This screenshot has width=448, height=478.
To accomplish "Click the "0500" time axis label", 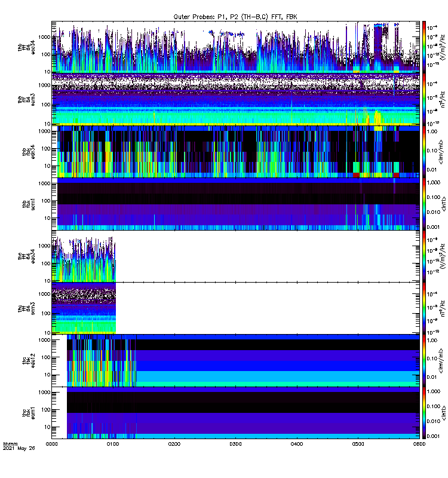I will pyautogui.click(x=358, y=444).
